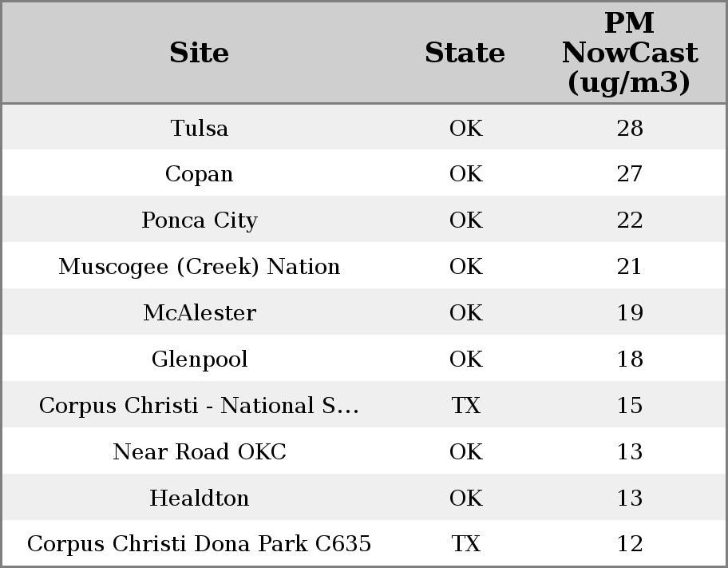The image size is (728, 568).
Task: Select the Copan site cell
Action: pos(199,174)
